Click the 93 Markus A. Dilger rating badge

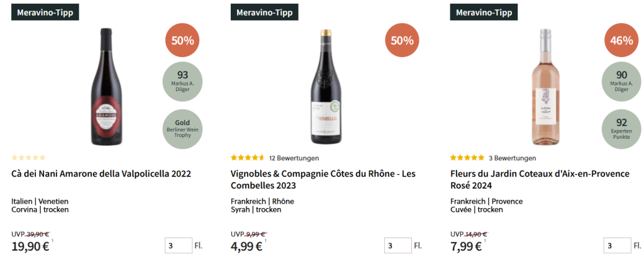point(182,81)
